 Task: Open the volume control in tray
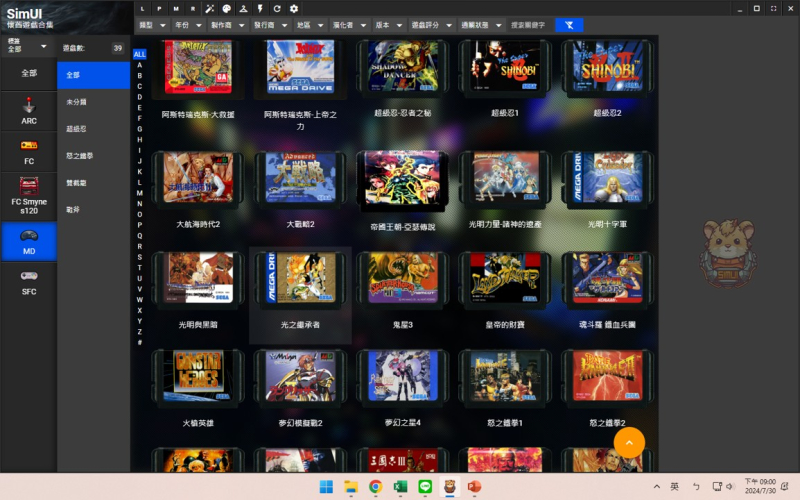click(730, 487)
